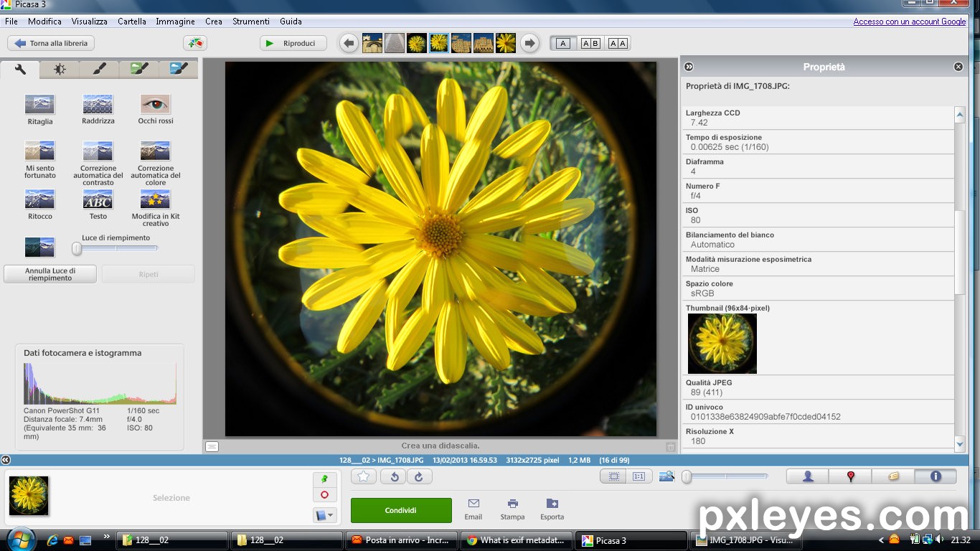This screenshot has height=551, width=980.
Task: Start slideshow with Riproduci
Action: click(293, 43)
